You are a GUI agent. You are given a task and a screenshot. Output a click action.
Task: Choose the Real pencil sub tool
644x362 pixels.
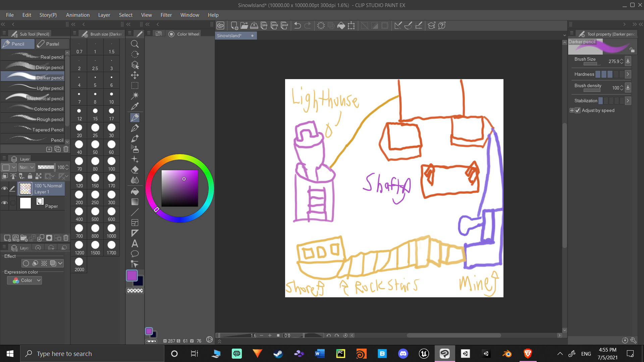coord(33,57)
